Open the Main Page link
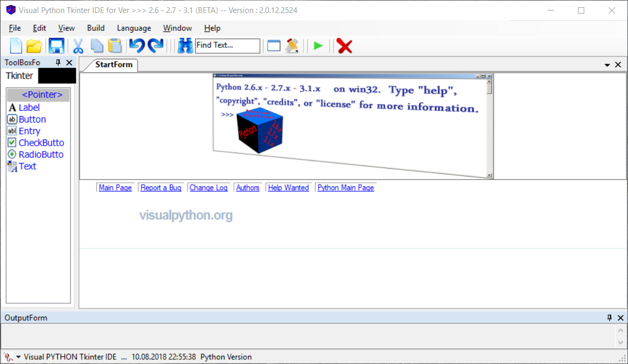The image size is (628, 364). pyautogui.click(x=115, y=187)
